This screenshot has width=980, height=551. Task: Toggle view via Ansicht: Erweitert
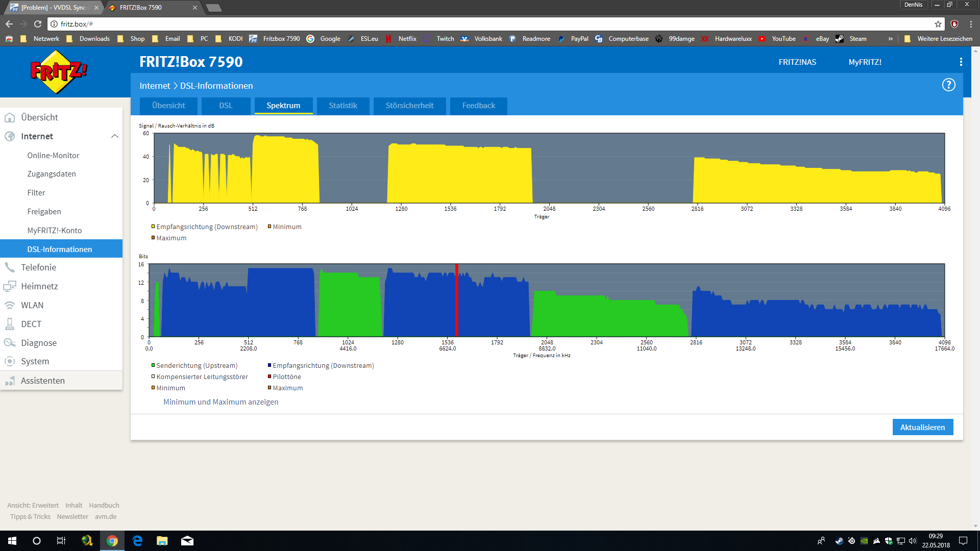(x=33, y=505)
